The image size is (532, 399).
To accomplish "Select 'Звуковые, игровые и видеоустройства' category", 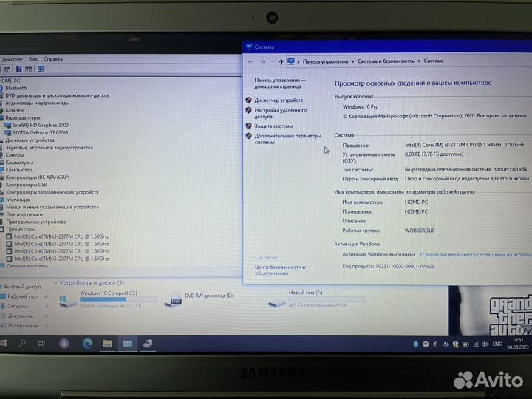I will pos(49,148).
